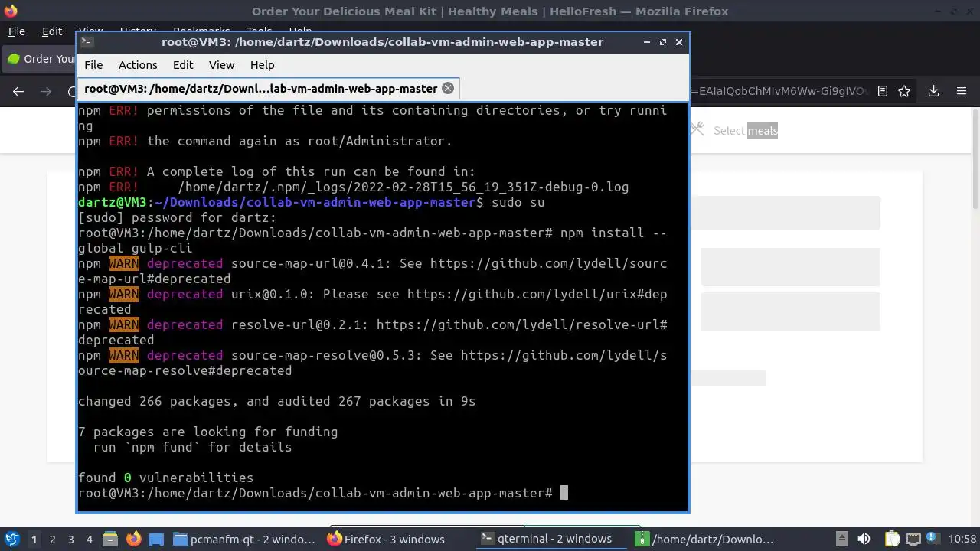
Task: Switch to workspace 2
Action: tap(53, 540)
